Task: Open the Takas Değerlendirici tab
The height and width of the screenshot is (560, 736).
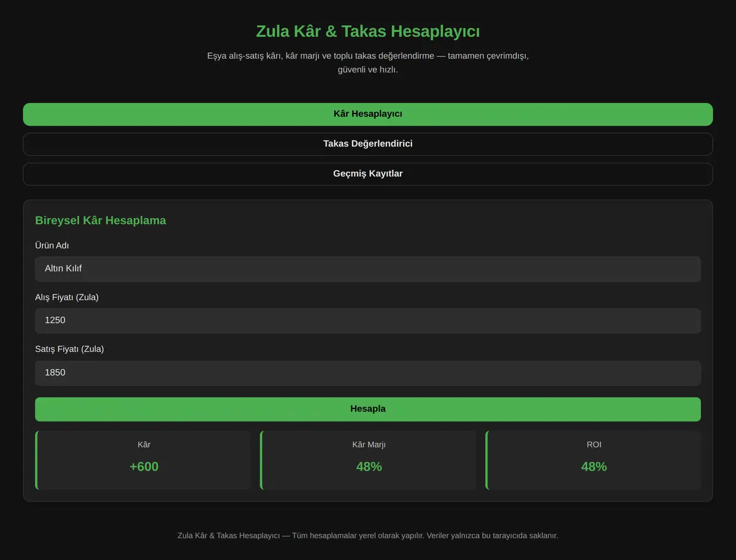Action: pos(368,144)
